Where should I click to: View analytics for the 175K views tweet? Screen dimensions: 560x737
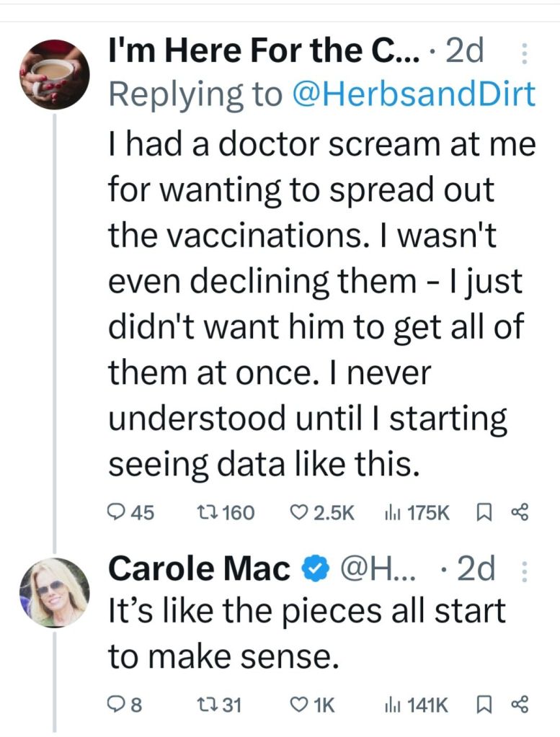388,512
